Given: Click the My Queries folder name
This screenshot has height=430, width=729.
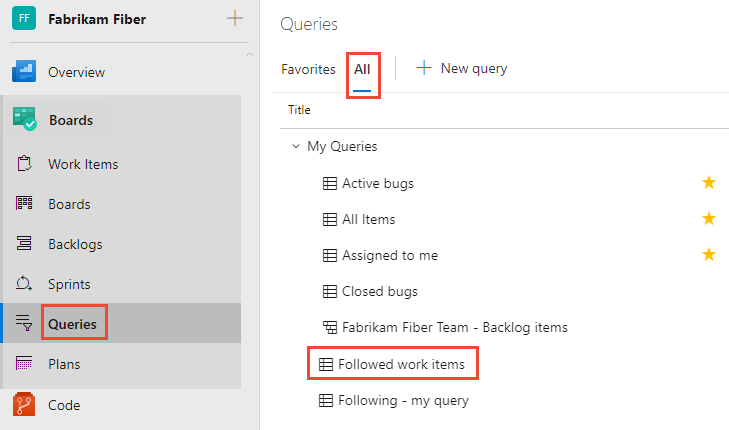Looking at the screenshot, I should click(x=342, y=146).
